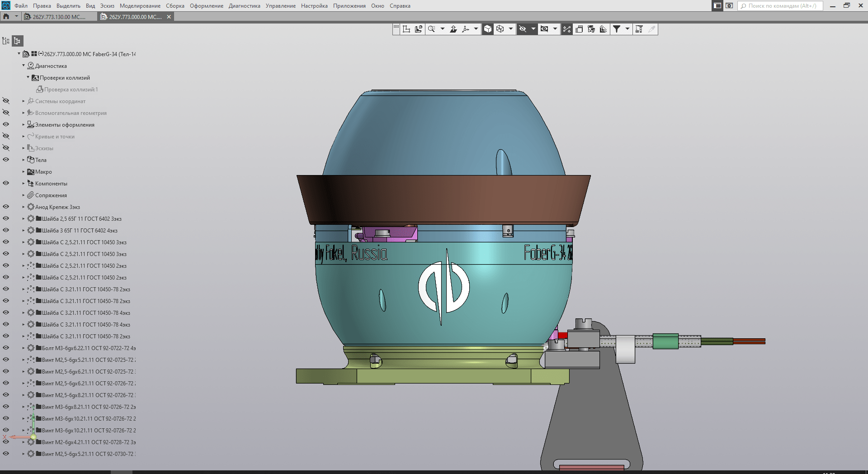The height and width of the screenshot is (474, 868).
Task: Toggle the perspective nodes toolbar icon
Action: click(x=567, y=29)
